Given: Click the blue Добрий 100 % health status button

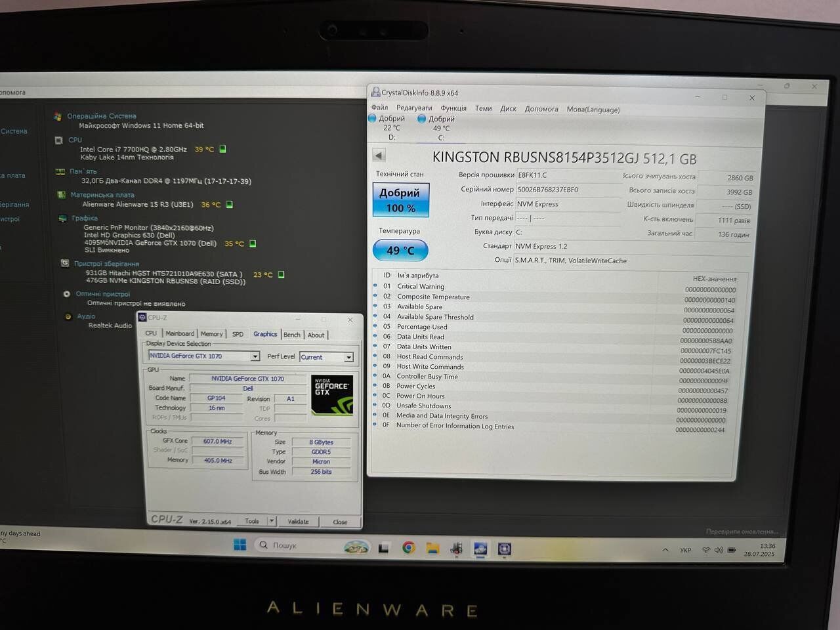Looking at the screenshot, I should click(x=400, y=199).
